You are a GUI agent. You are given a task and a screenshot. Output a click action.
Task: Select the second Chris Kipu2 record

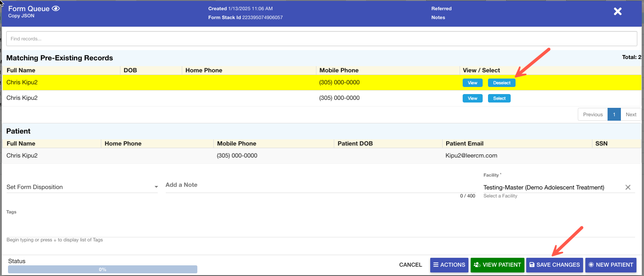tap(499, 99)
